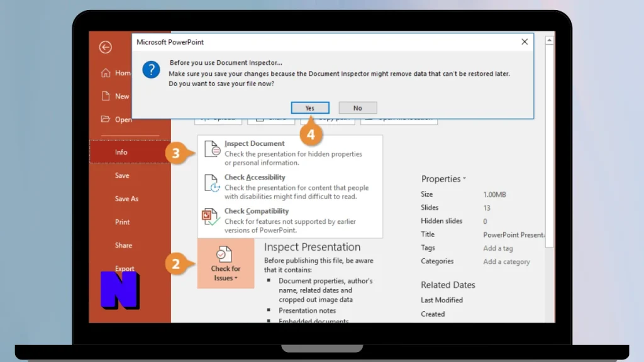Click the PowerPoint Presentation title value
Screen dimensions: 644x362
coord(513,235)
